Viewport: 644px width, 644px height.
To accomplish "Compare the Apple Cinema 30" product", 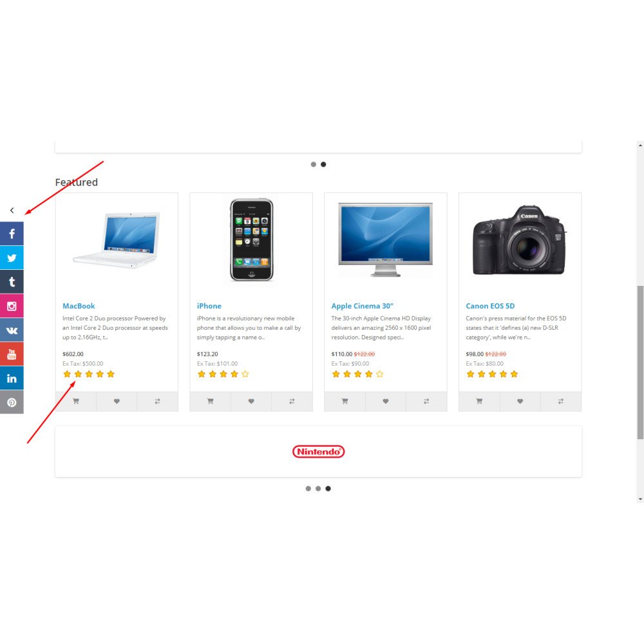I will click(426, 401).
